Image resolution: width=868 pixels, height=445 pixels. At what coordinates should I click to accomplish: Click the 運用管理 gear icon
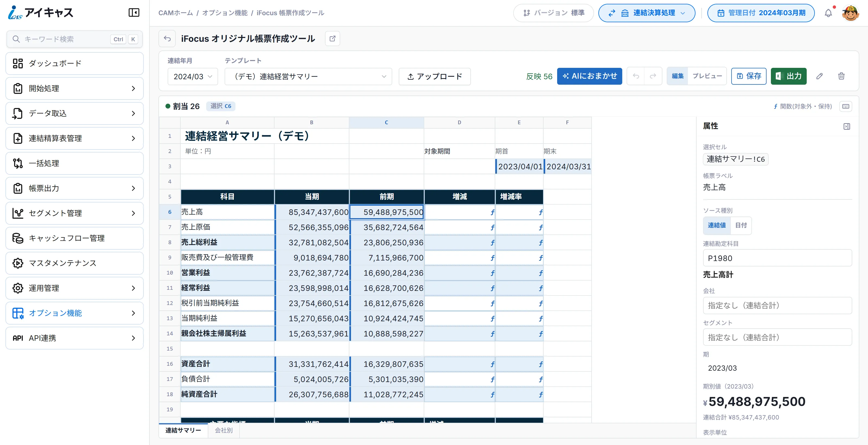(18, 288)
